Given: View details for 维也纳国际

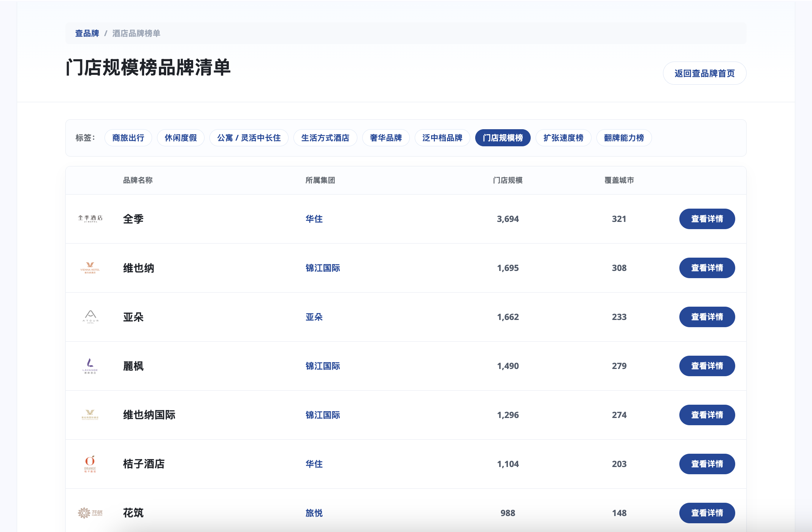Looking at the screenshot, I should point(707,415).
